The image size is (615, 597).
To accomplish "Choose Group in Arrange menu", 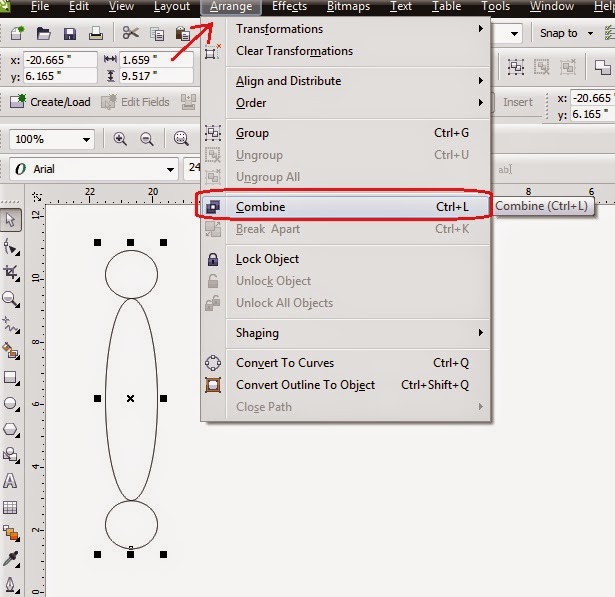I will click(x=345, y=133).
